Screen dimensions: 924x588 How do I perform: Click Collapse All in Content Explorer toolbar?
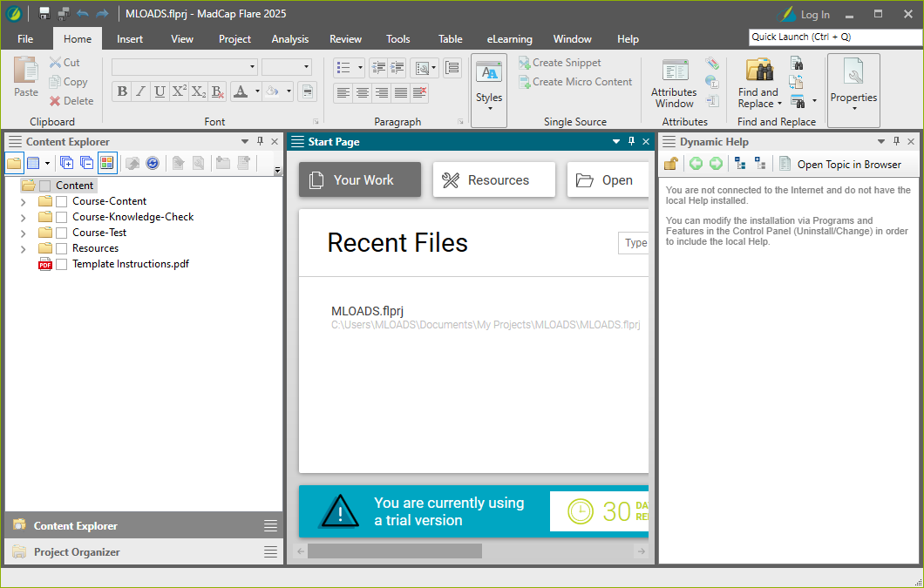point(86,163)
